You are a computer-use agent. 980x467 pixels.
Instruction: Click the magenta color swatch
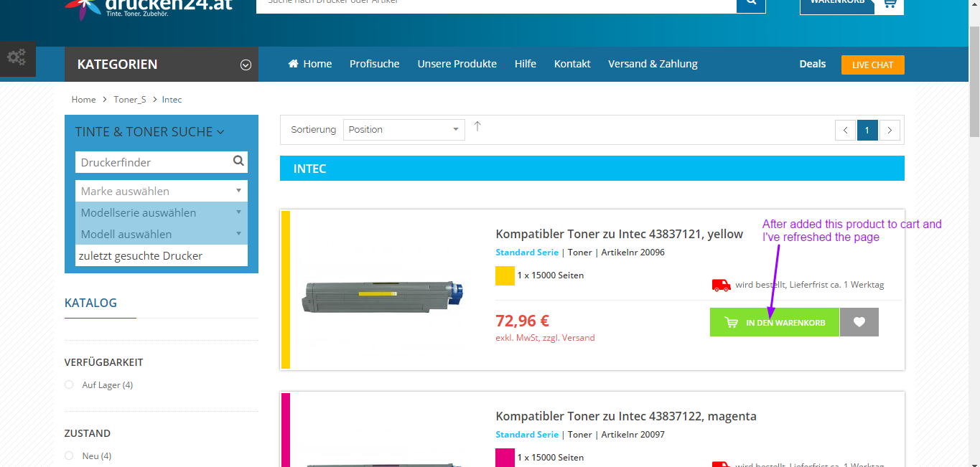click(505, 458)
